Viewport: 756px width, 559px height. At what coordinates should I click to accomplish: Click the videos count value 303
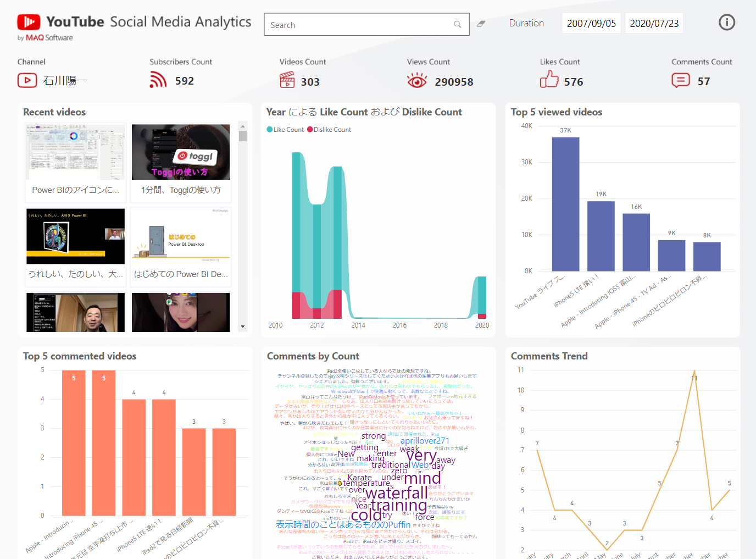[310, 82]
